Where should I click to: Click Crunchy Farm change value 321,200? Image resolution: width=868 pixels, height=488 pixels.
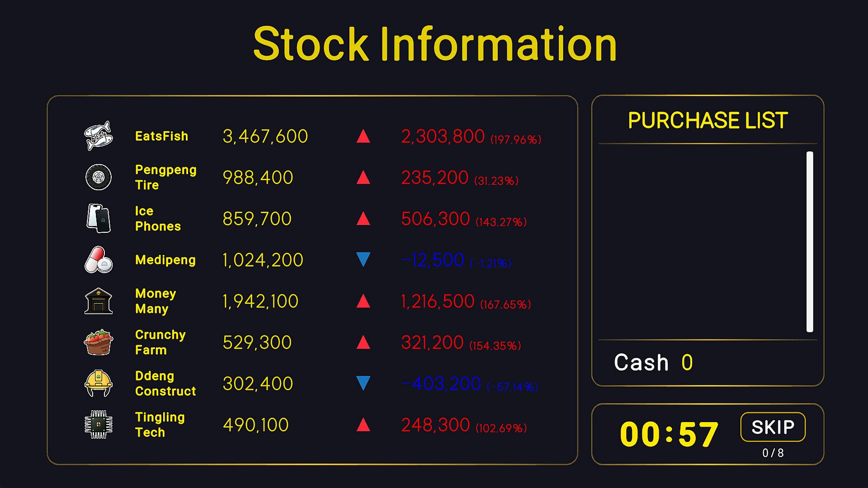432,343
